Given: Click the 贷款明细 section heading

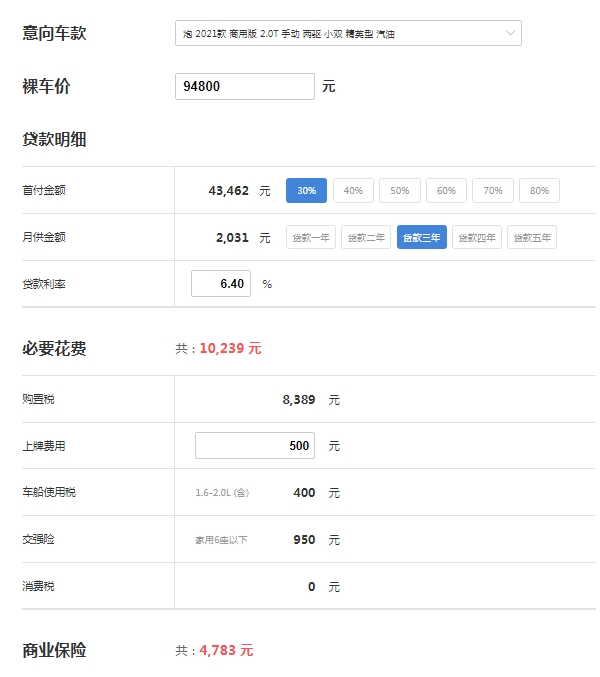Looking at the screenshot, I should [54, 139].
